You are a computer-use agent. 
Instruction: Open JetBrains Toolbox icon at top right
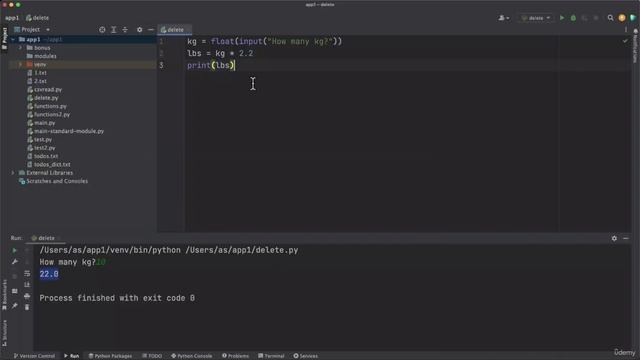point(633,18)
